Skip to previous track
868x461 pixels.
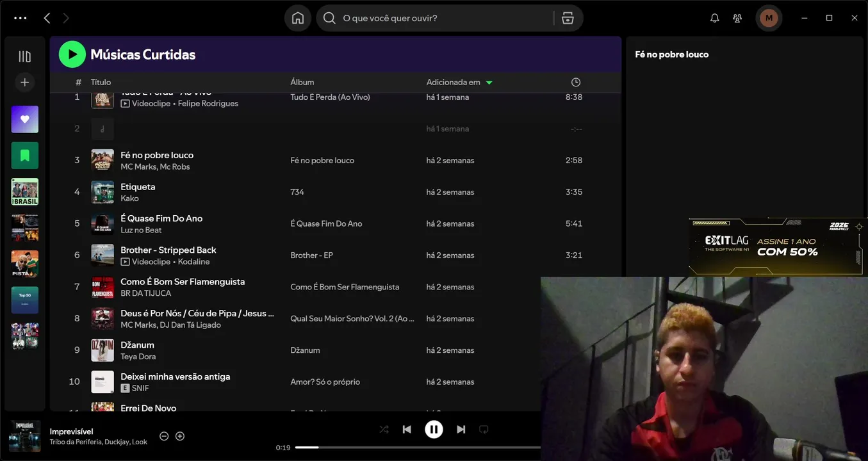click(x=407, y=430)
